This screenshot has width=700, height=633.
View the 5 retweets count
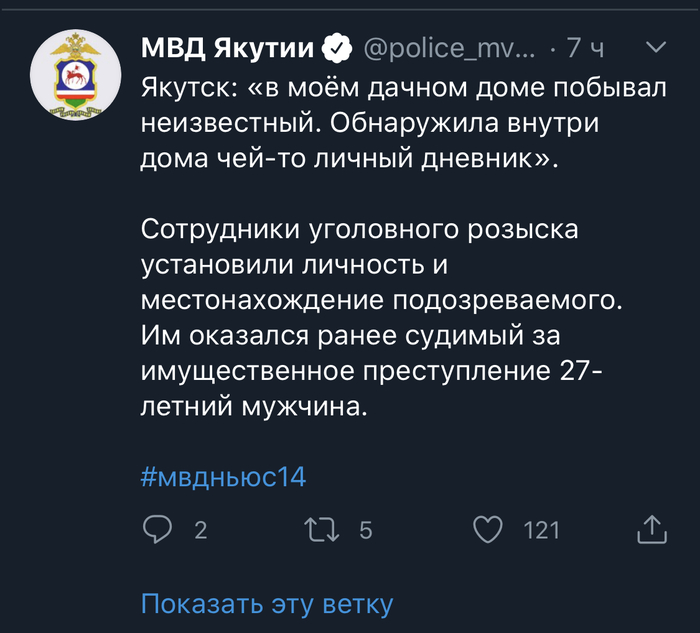click(366, 530)
